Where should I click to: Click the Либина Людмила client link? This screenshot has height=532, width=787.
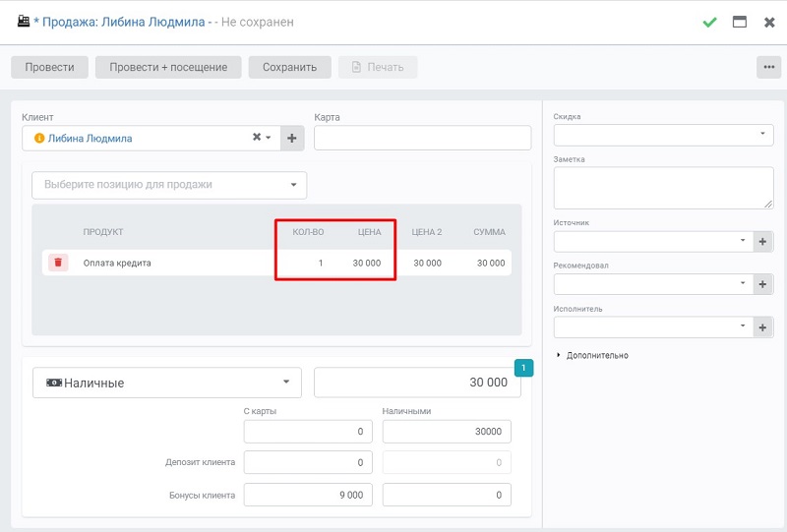pos(90,138)
